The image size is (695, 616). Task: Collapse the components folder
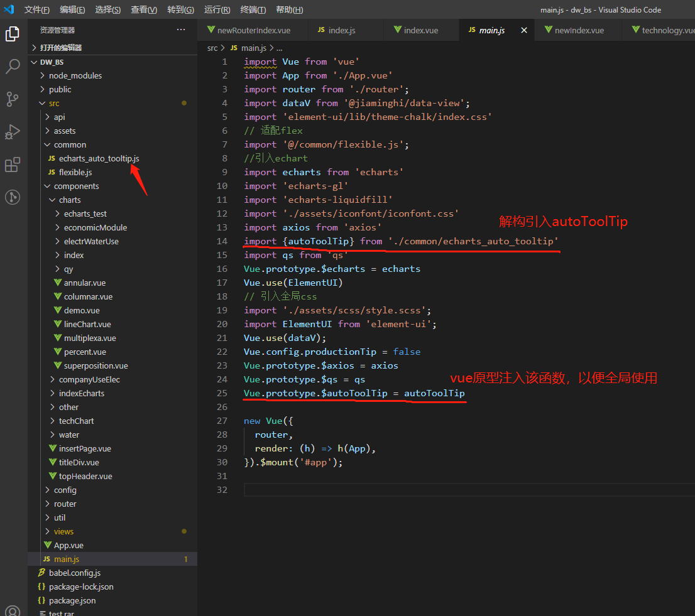[x=112, y=186]
